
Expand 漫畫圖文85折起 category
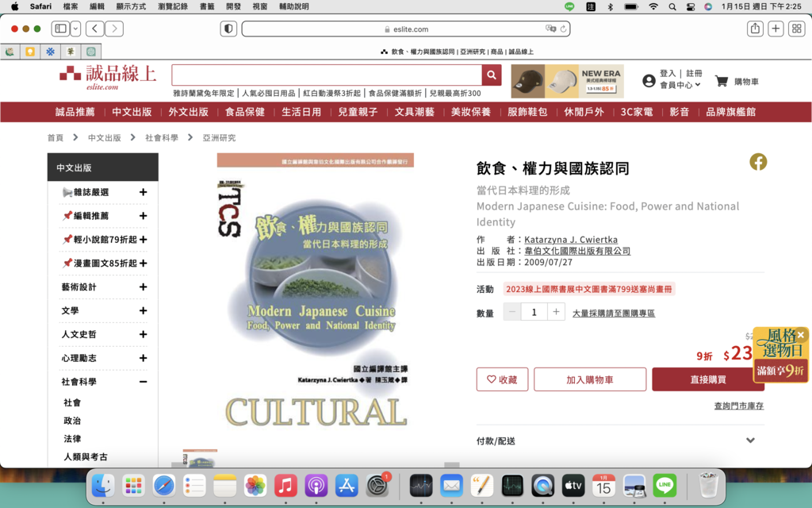click(143, 264)
